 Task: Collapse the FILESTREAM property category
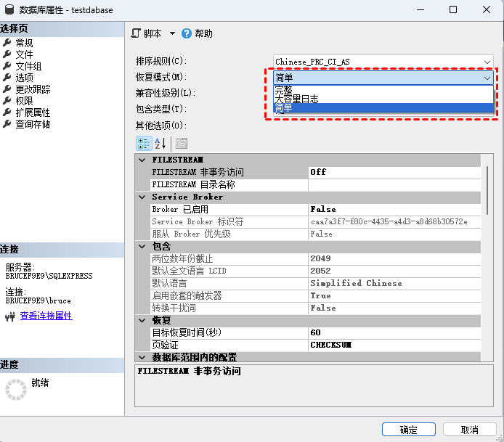tap(142, 160)
